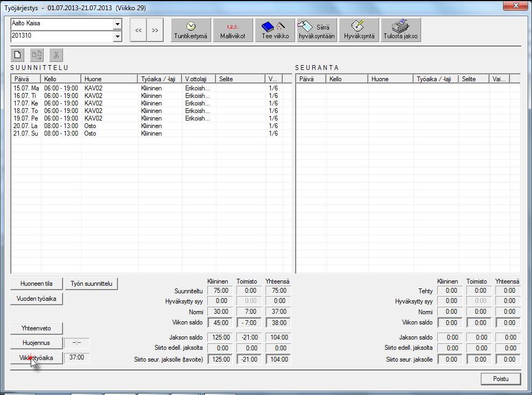Open Hyväksyntä approval button
Viewport: 532px width, 395px height.
359,30
